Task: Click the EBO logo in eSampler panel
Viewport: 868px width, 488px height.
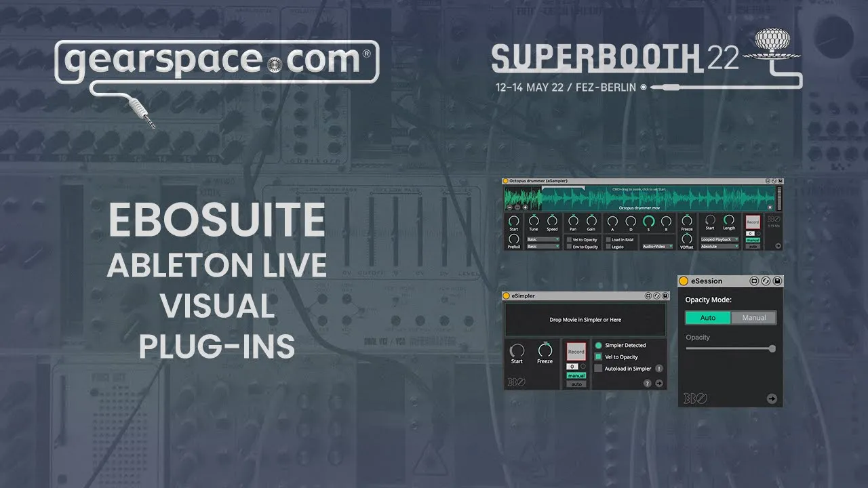Action: point(774,219)
